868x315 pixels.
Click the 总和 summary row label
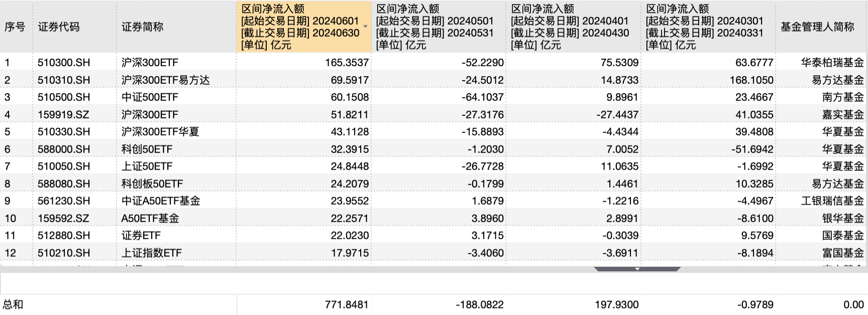(13, 304)
